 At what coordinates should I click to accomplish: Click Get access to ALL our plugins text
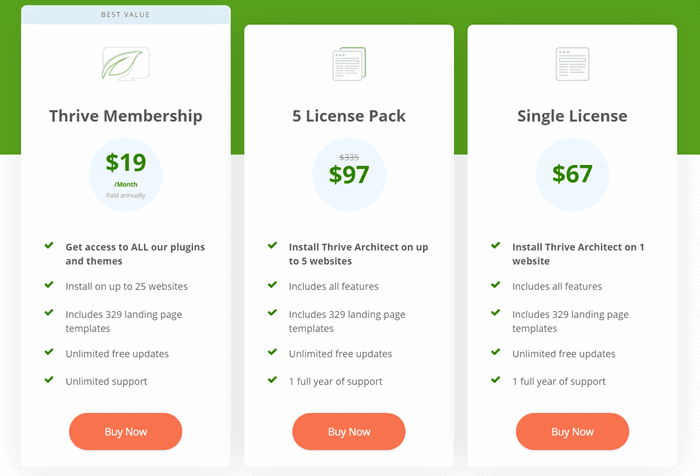tap(135, 247)
